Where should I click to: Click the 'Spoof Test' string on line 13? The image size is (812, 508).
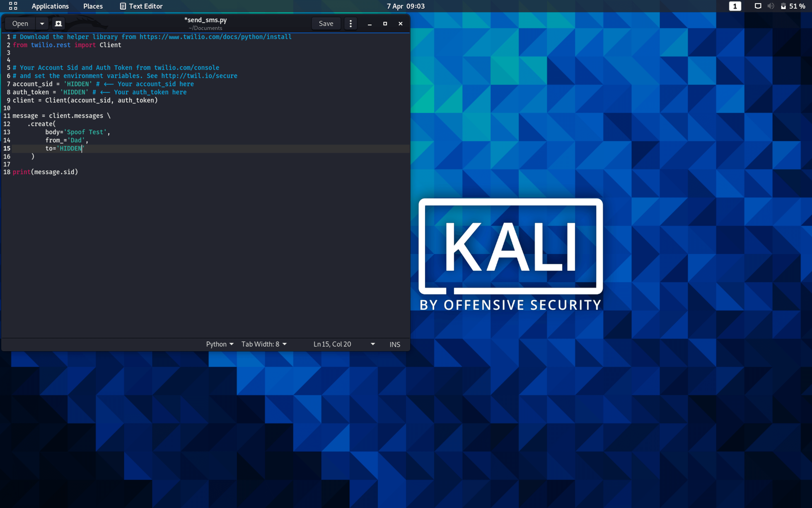[85, 132]
